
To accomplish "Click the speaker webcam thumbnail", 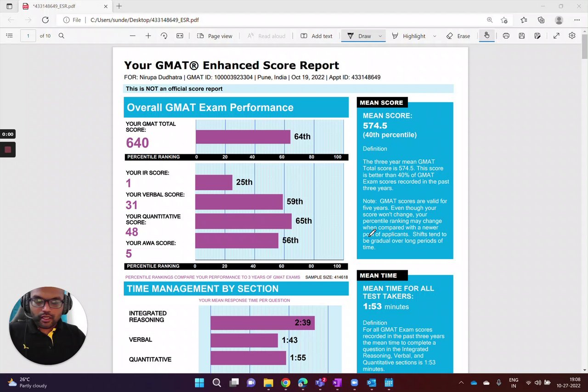I will point(48,326).
